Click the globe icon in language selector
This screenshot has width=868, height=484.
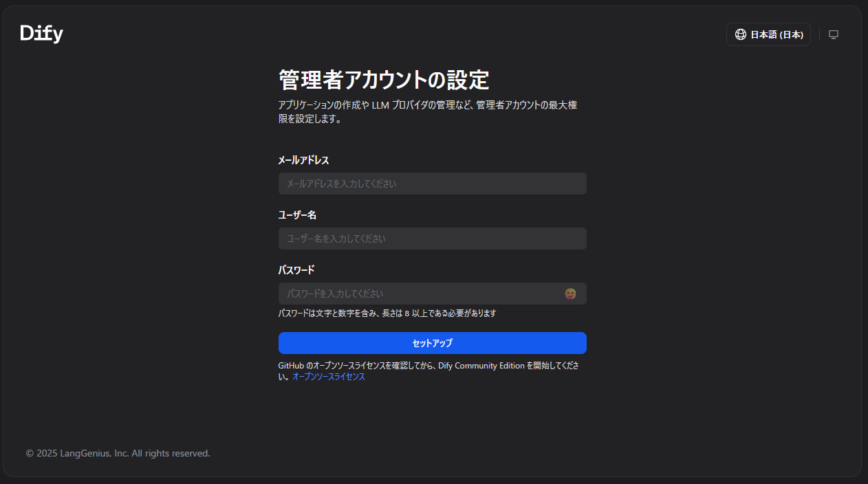coord(741,34)
